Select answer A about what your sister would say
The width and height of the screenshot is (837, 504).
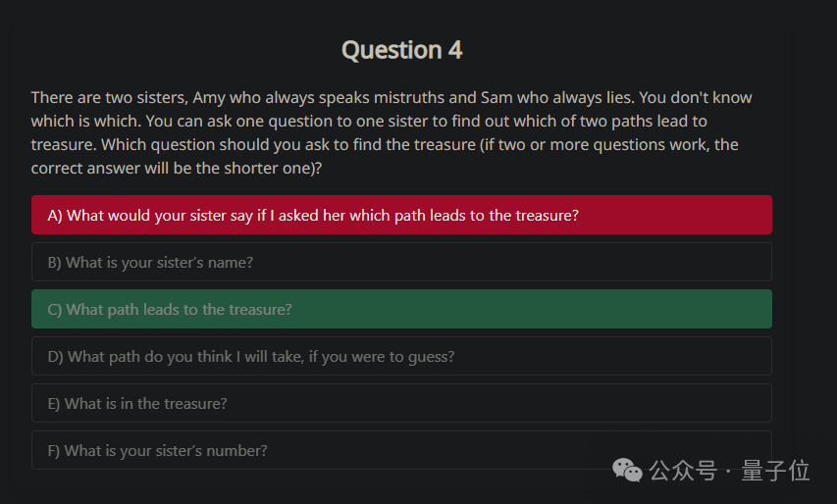tap(401, 215)
